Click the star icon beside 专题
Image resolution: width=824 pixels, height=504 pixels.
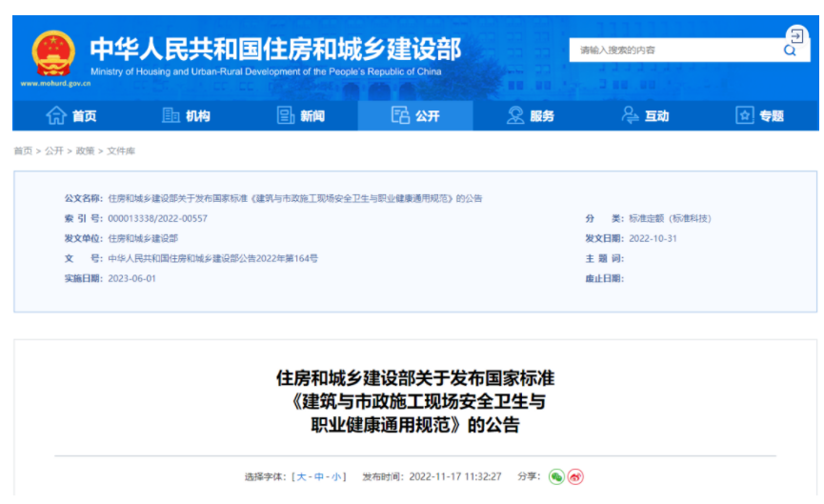point(744,115)
